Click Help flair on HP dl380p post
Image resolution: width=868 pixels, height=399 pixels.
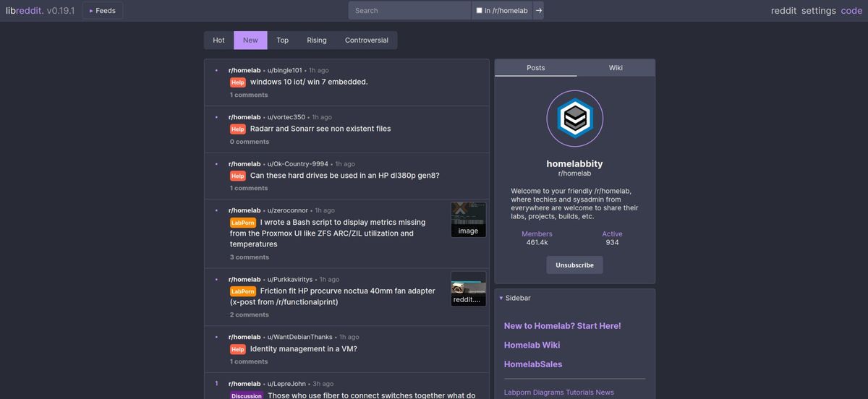coord(238,176)
